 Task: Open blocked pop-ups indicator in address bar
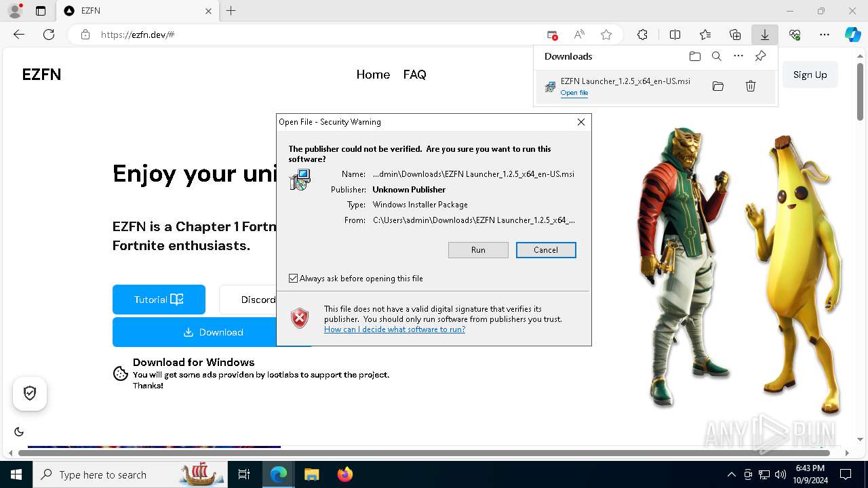[x=553, y=35]
